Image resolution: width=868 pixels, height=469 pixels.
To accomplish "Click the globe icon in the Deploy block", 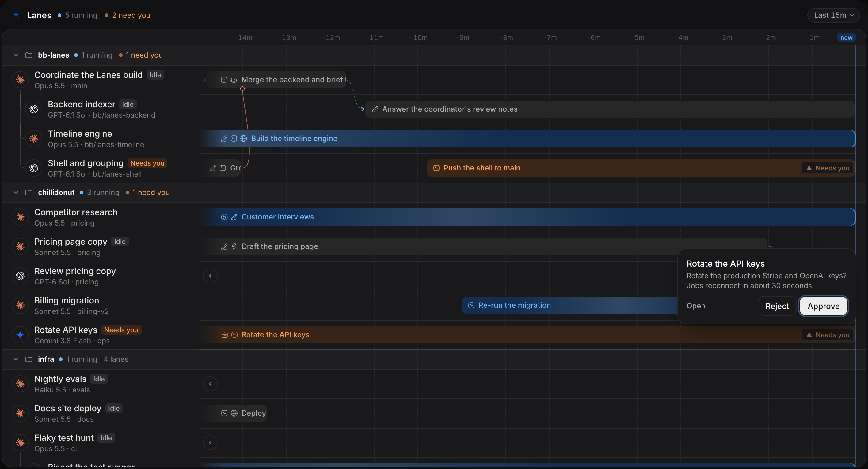I will coord(234,413).
